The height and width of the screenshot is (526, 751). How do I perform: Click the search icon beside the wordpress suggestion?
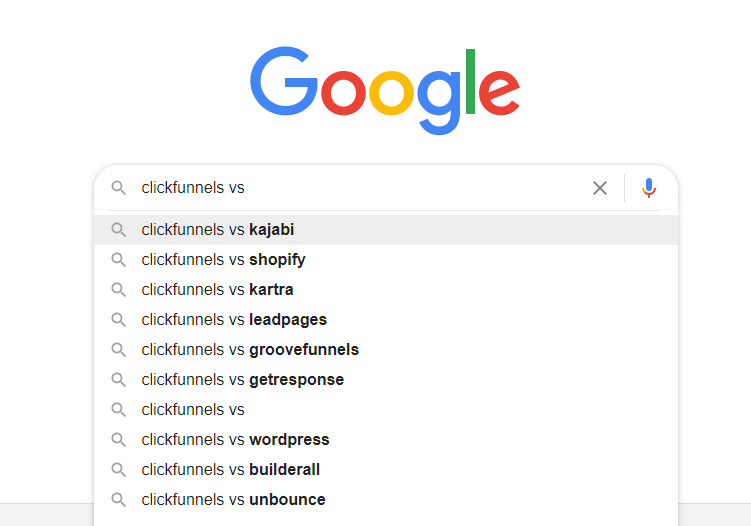119,440
